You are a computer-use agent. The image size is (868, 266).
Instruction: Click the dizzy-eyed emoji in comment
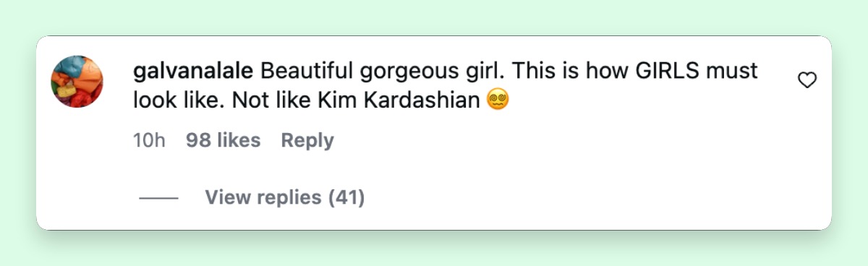(498, 98)
